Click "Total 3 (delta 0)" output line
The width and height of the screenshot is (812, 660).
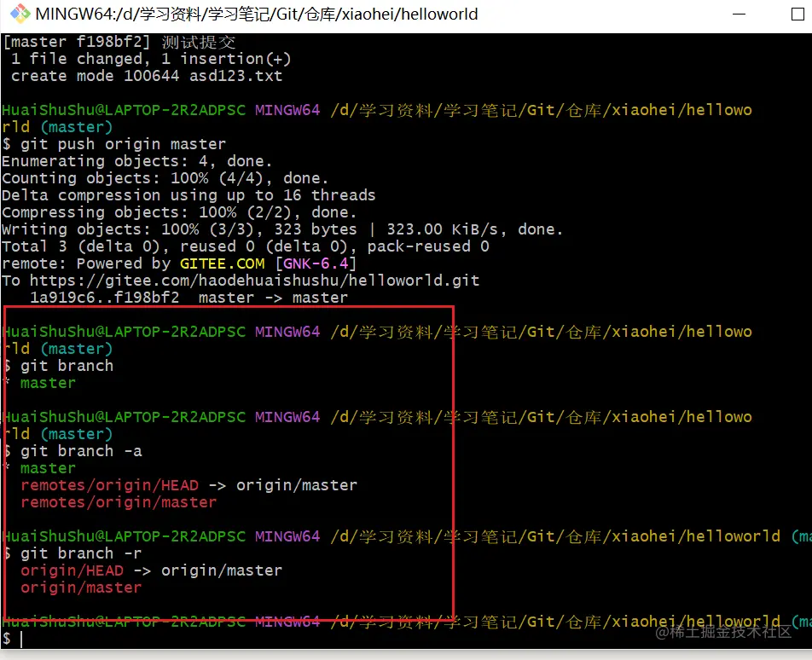coord(246,246)
